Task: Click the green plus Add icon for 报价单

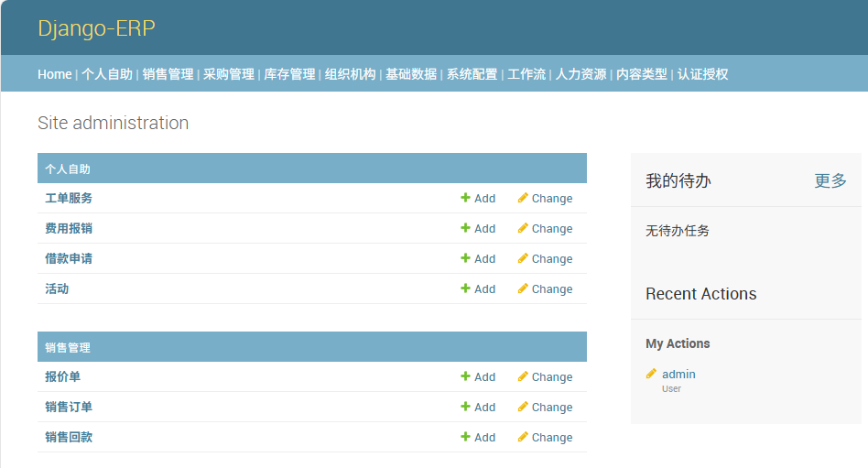Action: [x=465, y=376]
